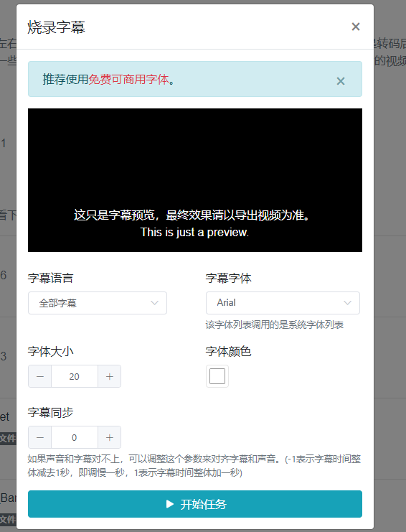The height and width of the screenshot is (532, 406).
Task: Open the 字体颜色 white color picker
Action: tap(217, 376)
